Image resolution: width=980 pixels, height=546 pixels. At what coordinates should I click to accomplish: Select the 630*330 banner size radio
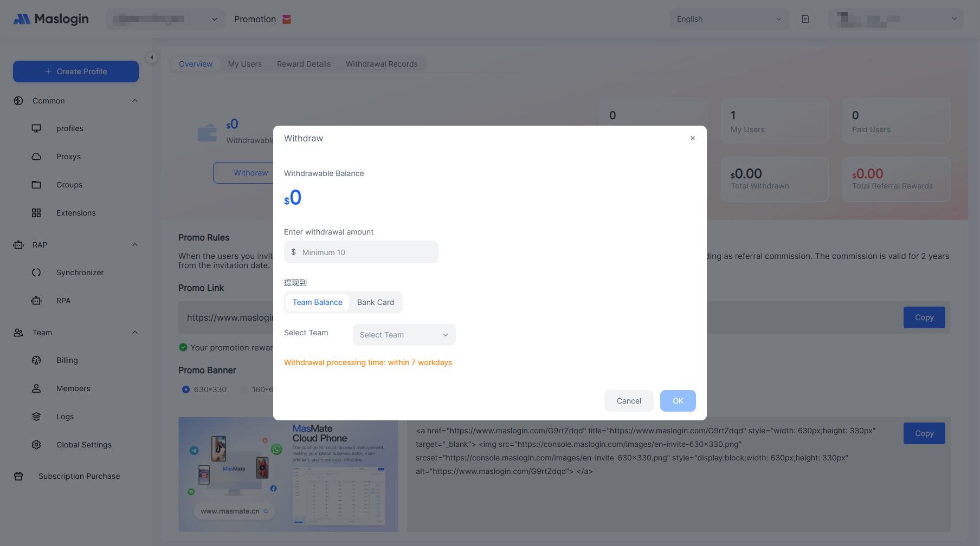coord(186,389)
